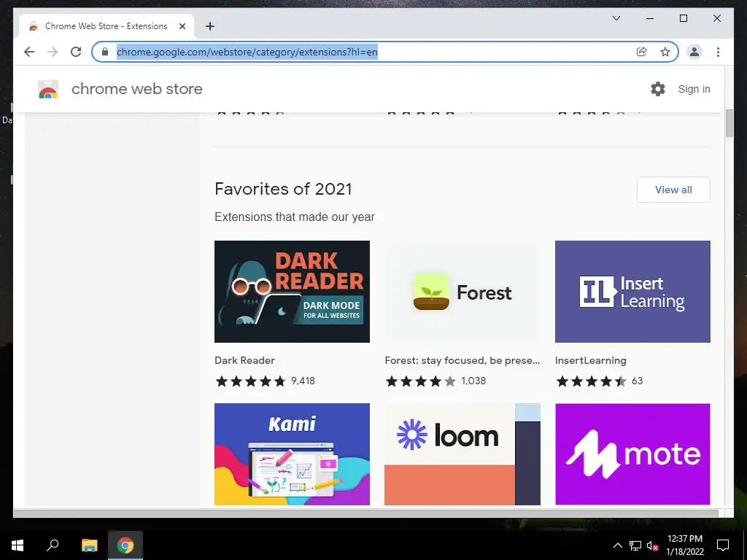Open Insert Learning extension banner
This screenshot has width=747, height=560.
pos(632,292)
